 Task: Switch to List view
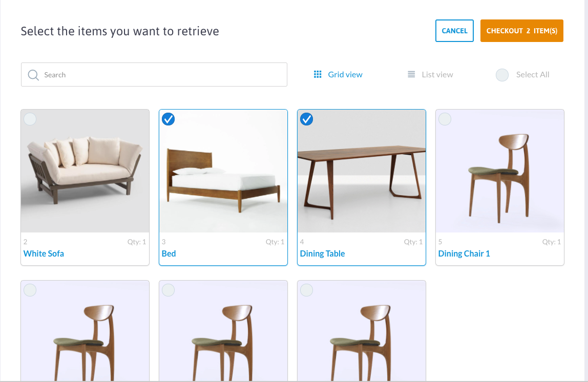pyautogui.click(x=437, y=74)
